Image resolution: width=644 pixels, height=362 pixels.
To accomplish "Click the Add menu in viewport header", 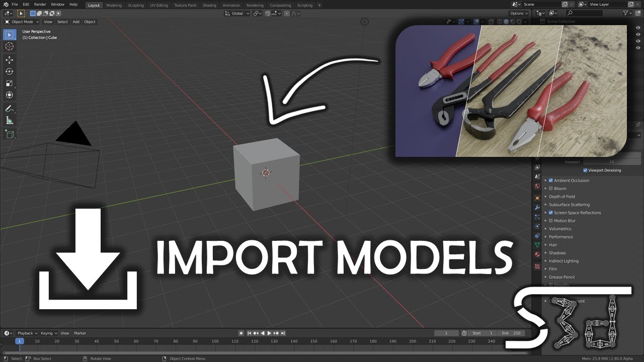I will click(76, 22).
